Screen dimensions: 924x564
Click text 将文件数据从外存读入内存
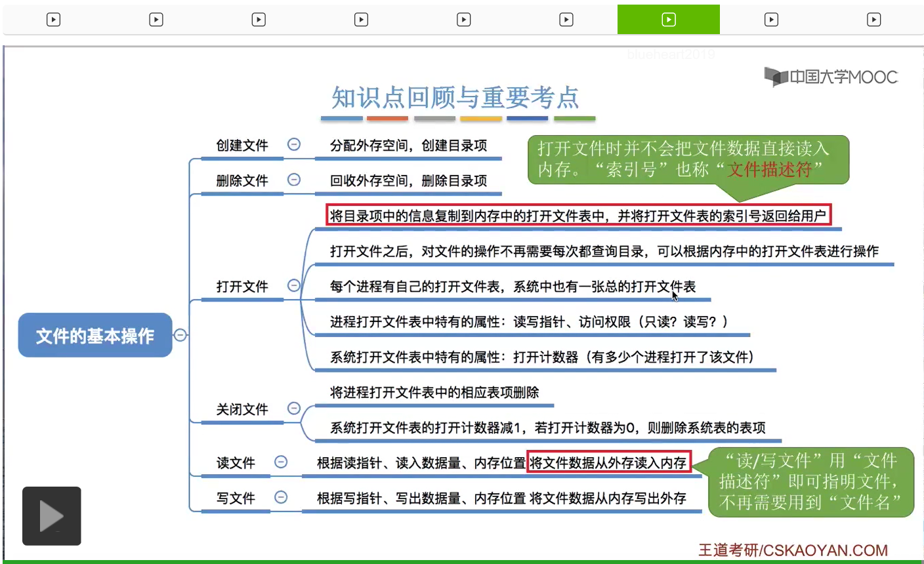pos(608,463)
